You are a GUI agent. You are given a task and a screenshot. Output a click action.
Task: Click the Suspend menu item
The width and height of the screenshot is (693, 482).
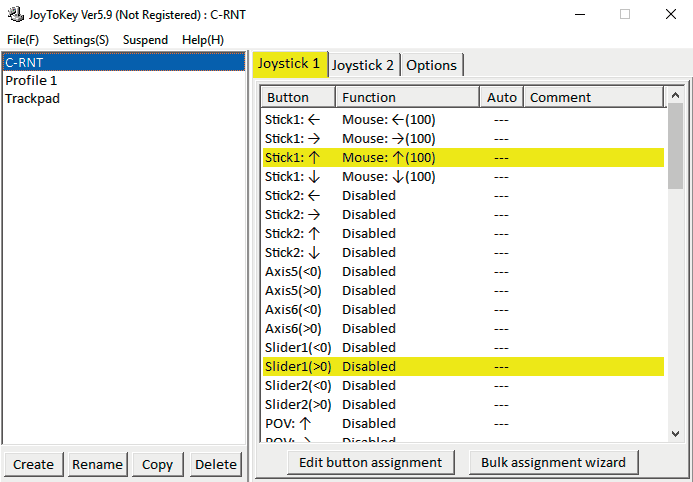click(x=145, y=40)
